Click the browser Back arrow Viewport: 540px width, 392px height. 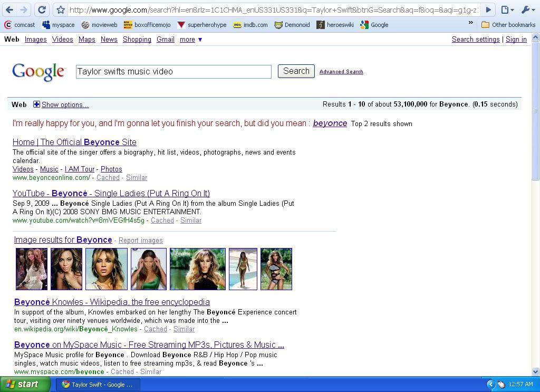point(9,9)
